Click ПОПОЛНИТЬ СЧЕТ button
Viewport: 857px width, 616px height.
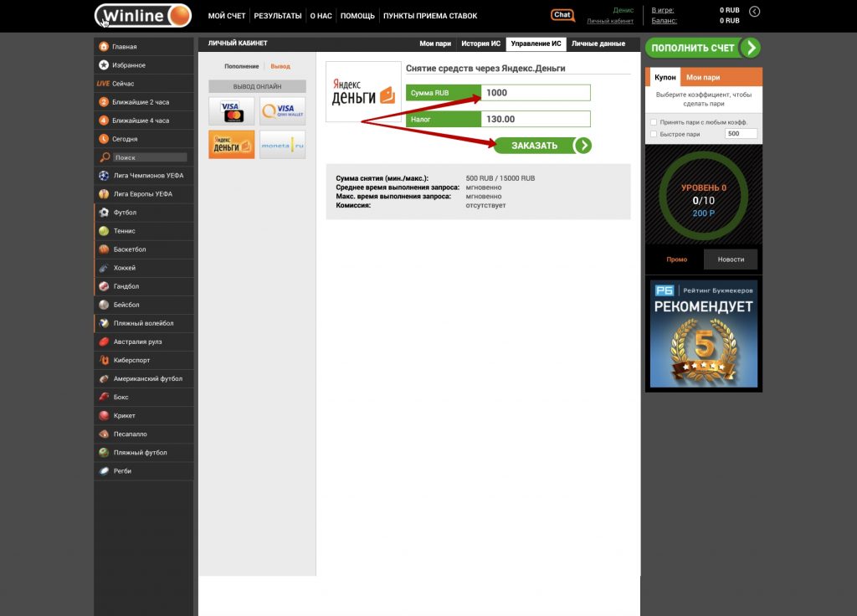tap(702, 48)
